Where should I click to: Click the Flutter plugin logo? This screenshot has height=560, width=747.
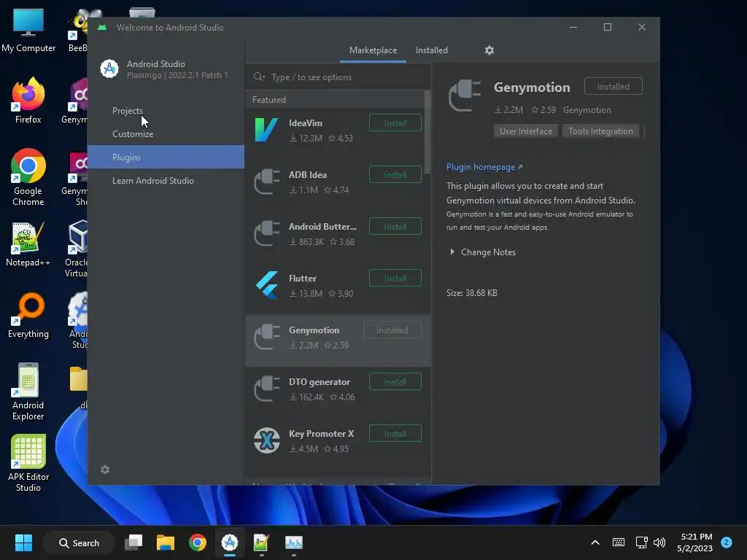tap(267, 285)
